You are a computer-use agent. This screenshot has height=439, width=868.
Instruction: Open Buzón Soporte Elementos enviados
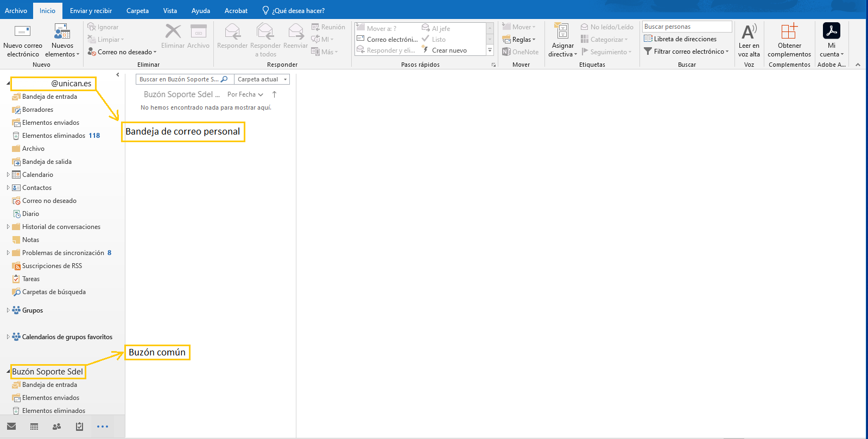pos(50,398)
